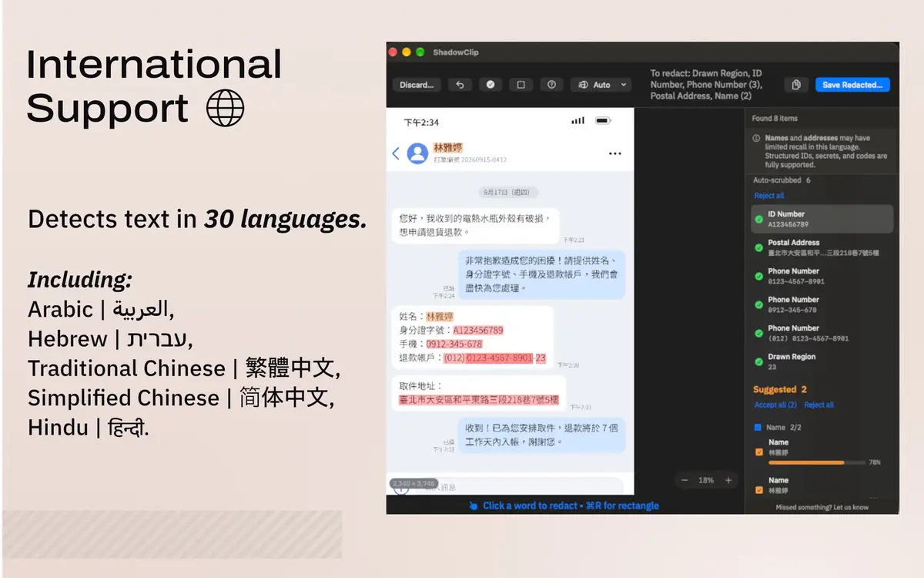Click the ID Number A123456789 list row
Viewport: 924px width, 578px height.
[x=822, y=219]
